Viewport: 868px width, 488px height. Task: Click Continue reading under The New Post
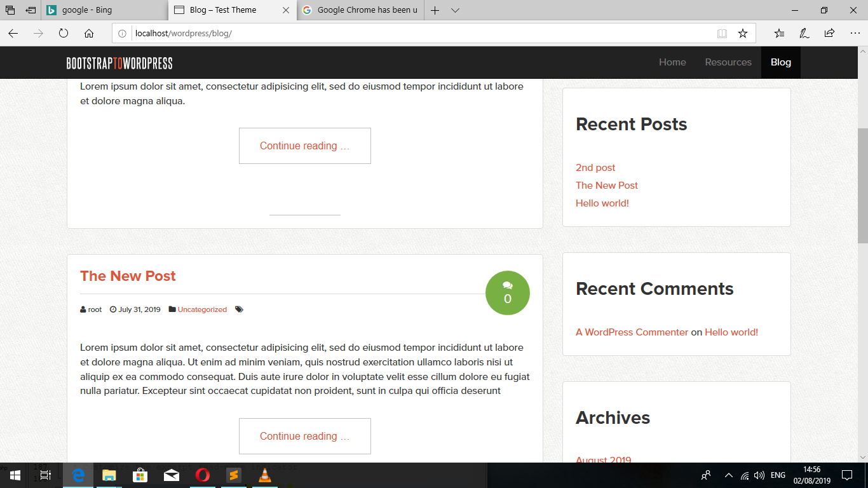tap(304, 436)
